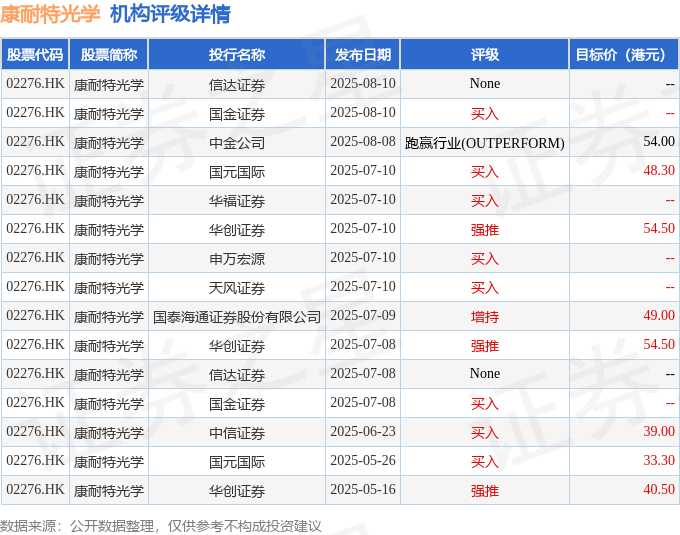Click the 2025-07-09 date cell
Viewport: 680px width, 535px height.
pos(363,315)
